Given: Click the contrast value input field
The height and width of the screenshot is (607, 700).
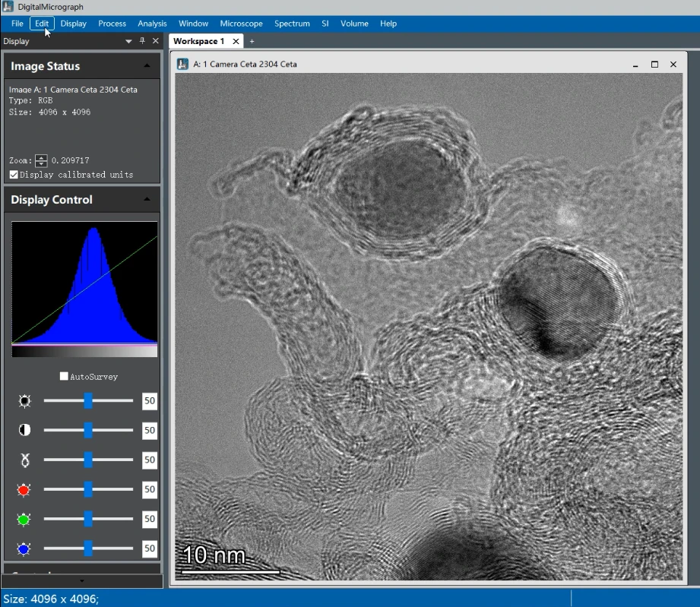Looking at the screenshot, I should tap(150, 431).
